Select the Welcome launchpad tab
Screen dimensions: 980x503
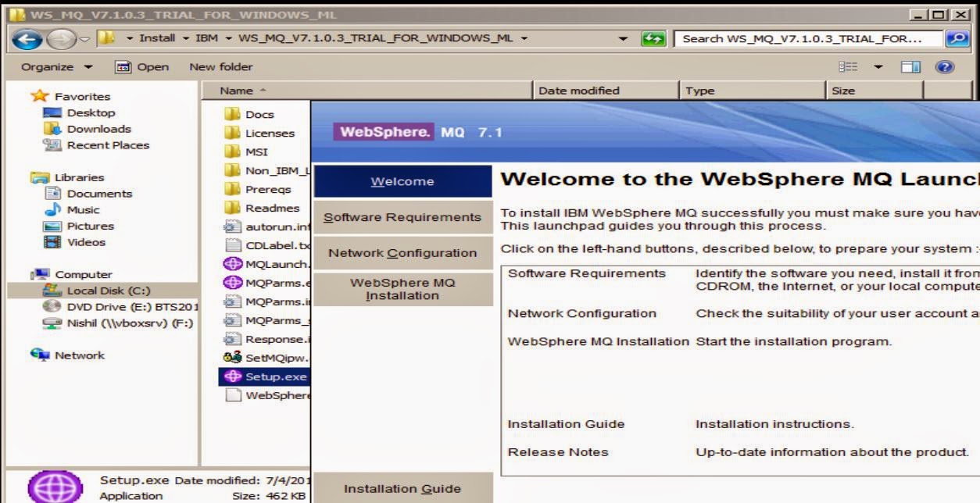(402, 181)
